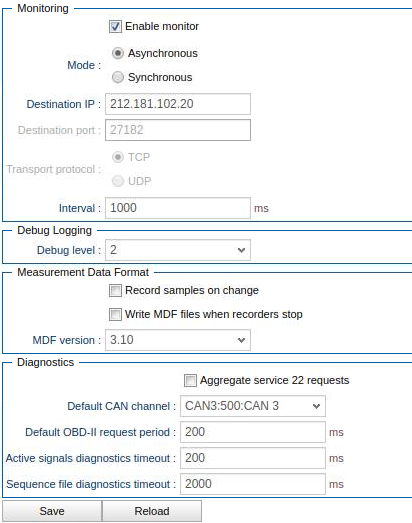The image size is (412, 523).
Task: Click Sequence file diagnostics timeout field
Action: (253, 484)
